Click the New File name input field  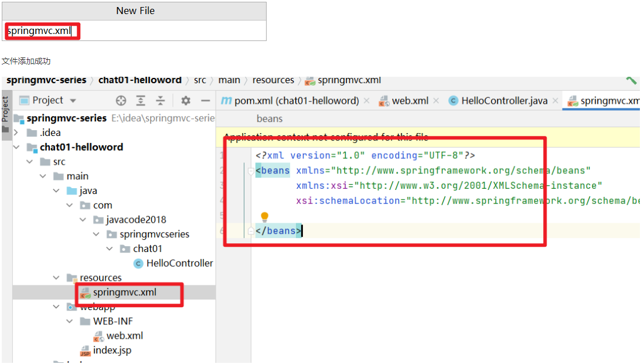135,31
